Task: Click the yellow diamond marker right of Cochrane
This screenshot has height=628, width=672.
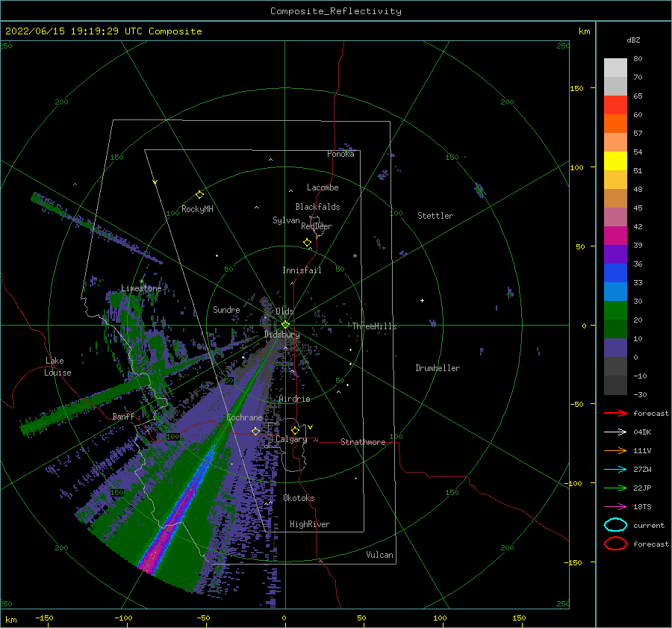Action: click(x=255, y=431)
